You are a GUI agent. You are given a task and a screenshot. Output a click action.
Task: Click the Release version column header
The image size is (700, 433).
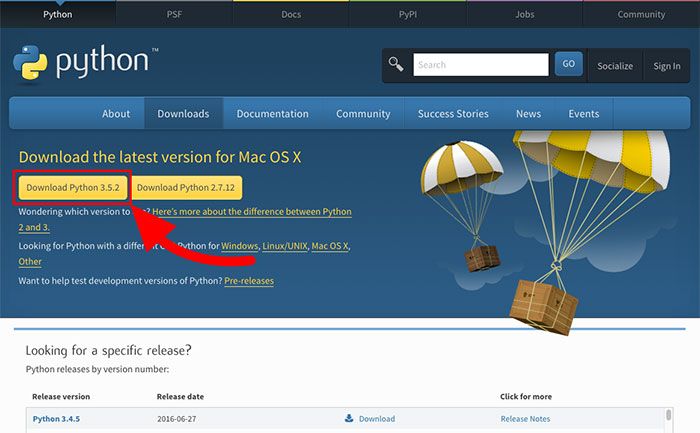coord(61,396)
